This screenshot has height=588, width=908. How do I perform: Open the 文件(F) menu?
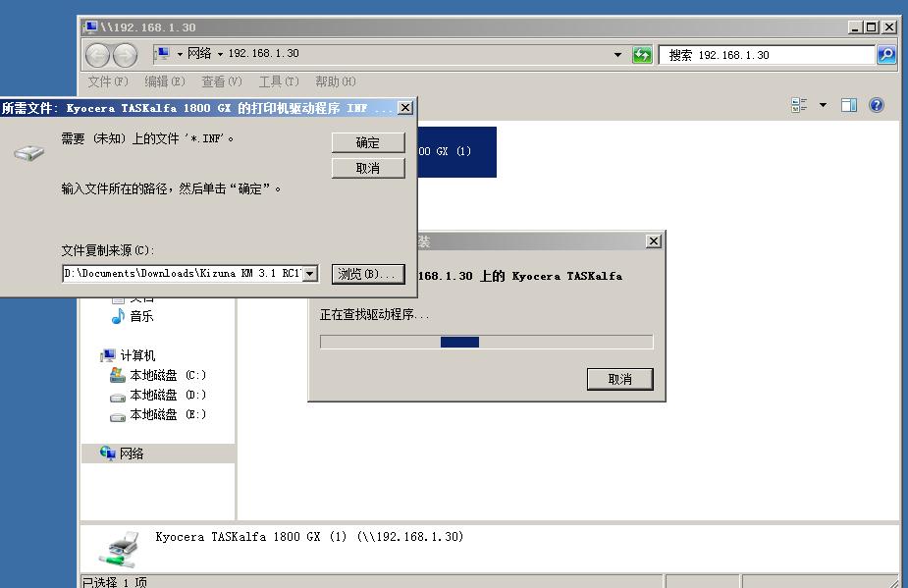point(105,81)
